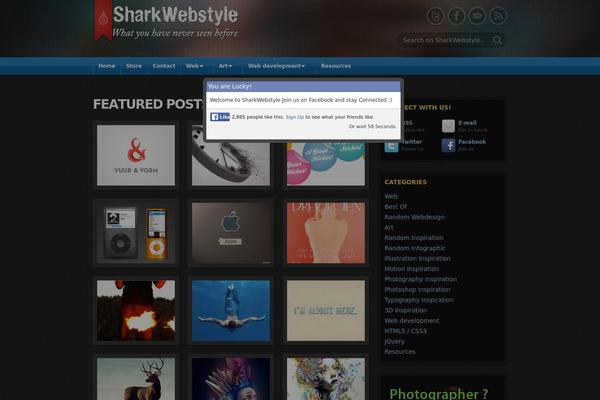The height and width of the screenshot is (400, 600).
Task: Open the Photography Inspiration category
Action: pyautogui.click(x=421, y=279)
